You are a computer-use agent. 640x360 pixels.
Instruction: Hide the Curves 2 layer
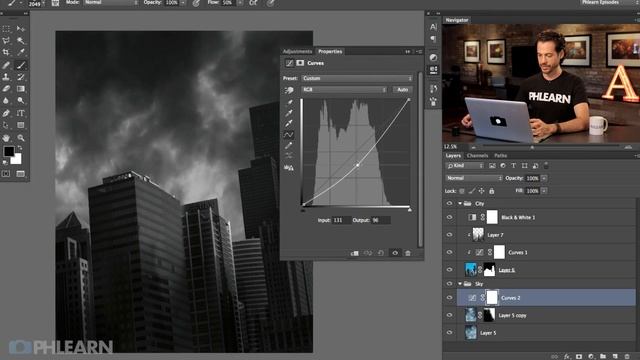[449, 298]
